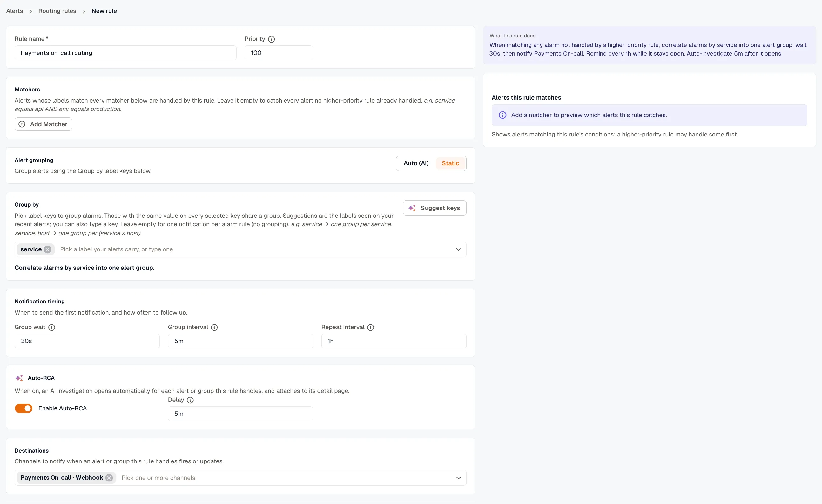Remove the service group-by tag
822x504 pixels.
48,249
